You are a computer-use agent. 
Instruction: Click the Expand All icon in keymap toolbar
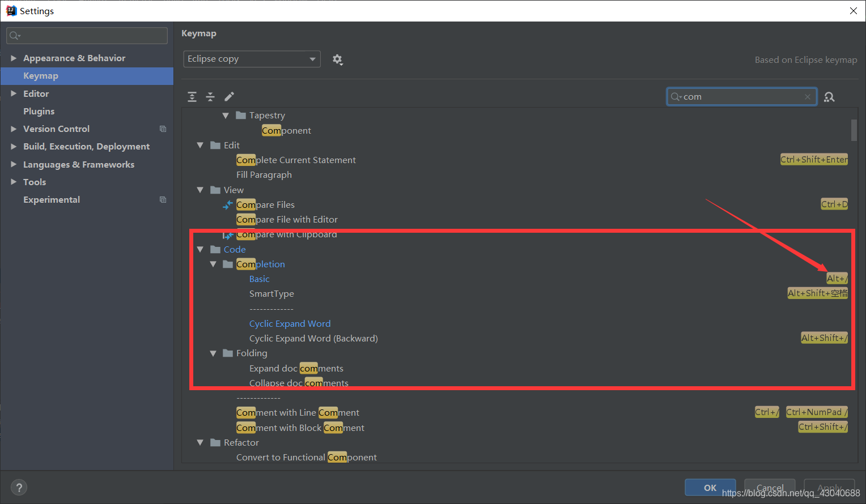click(x=192, y=97)
